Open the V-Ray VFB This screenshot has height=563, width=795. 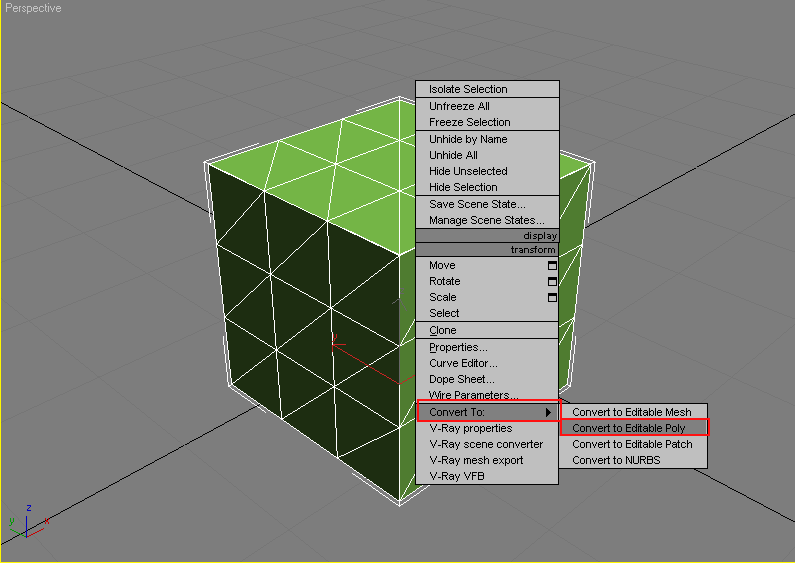point(487,476)
